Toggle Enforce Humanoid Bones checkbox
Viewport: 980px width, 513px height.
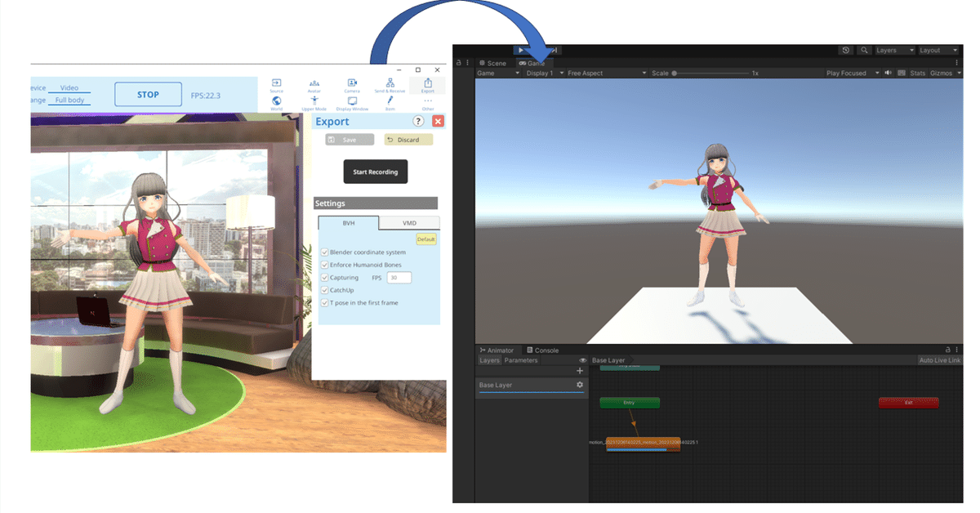(x=324, y=265)
